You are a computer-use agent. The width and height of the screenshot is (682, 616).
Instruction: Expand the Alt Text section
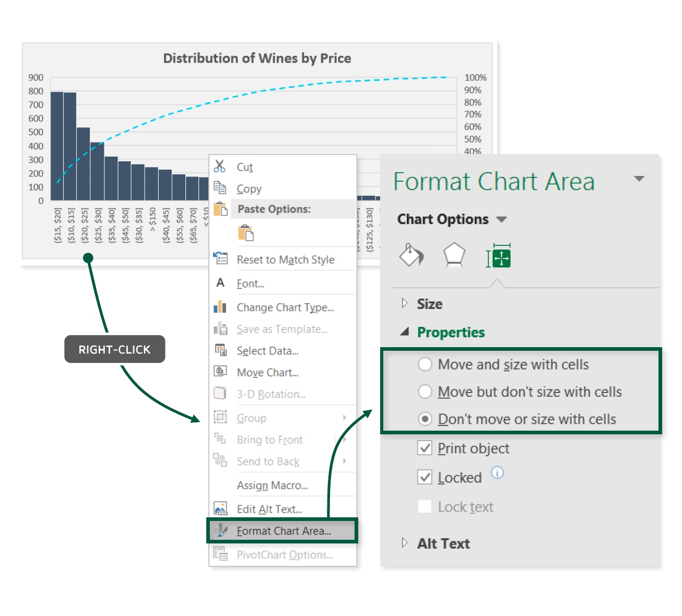[x=405, y=543]
